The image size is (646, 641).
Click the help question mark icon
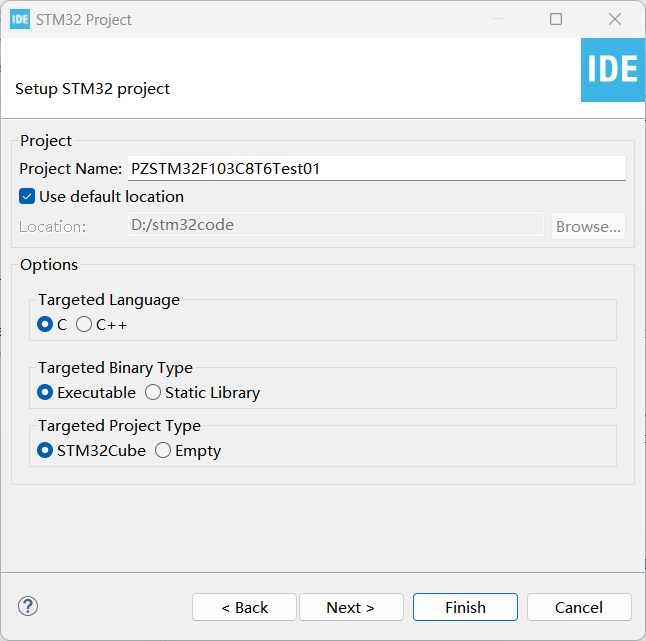(x=28, y=606)
